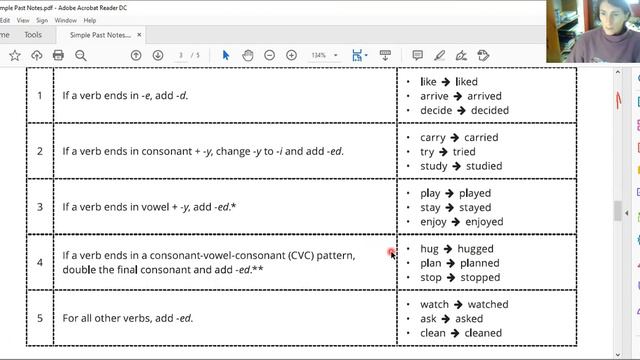Activate the selection arrow tool

click(x=226, y=55)
